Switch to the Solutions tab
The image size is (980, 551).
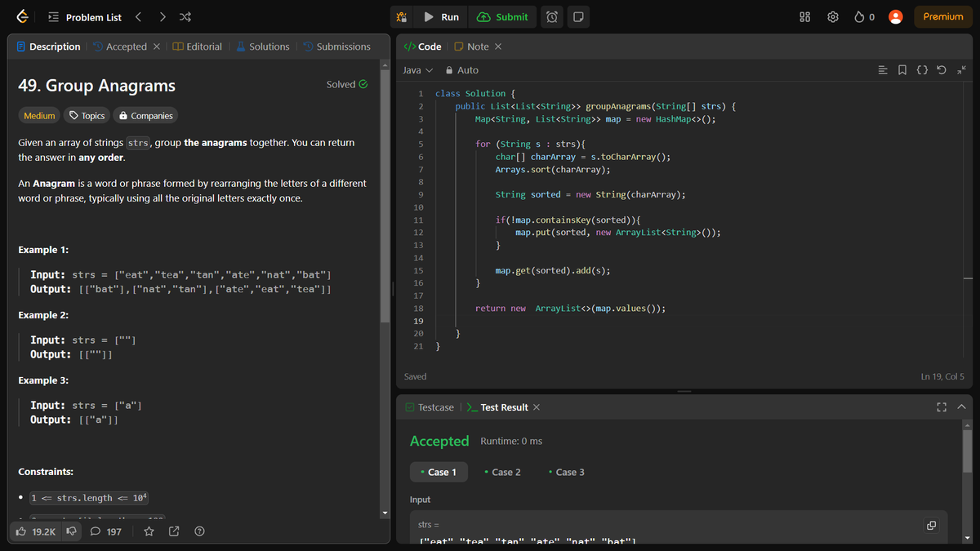coord(263,47)
